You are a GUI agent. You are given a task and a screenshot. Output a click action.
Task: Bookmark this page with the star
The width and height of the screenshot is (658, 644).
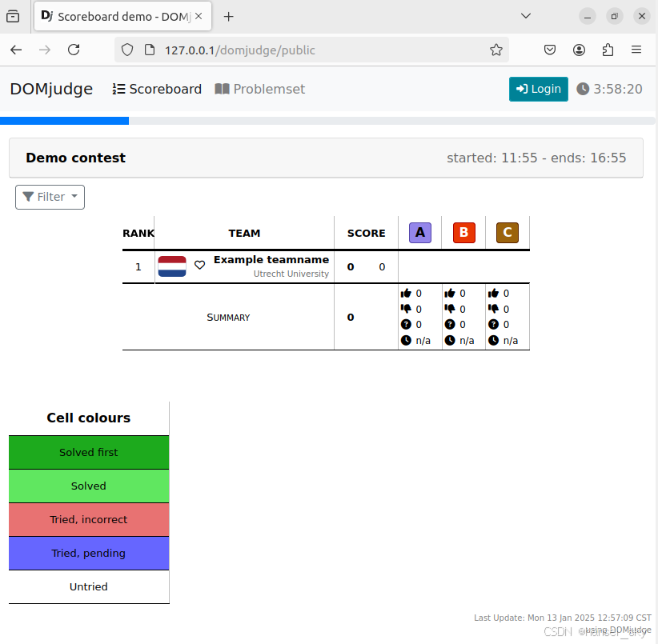(x=496, y=50)
